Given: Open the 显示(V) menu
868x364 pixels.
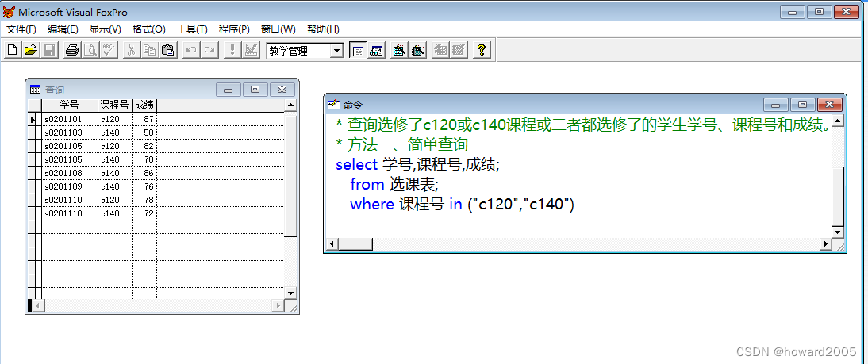Looking at the screenshot, I should coord(106,29).
